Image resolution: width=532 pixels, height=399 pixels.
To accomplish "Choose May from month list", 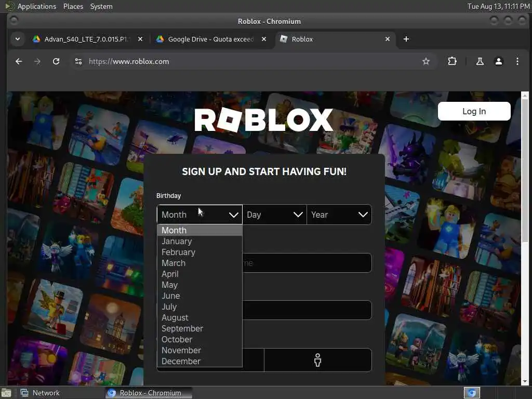I will pyautogui.click(x=199, y=285).
